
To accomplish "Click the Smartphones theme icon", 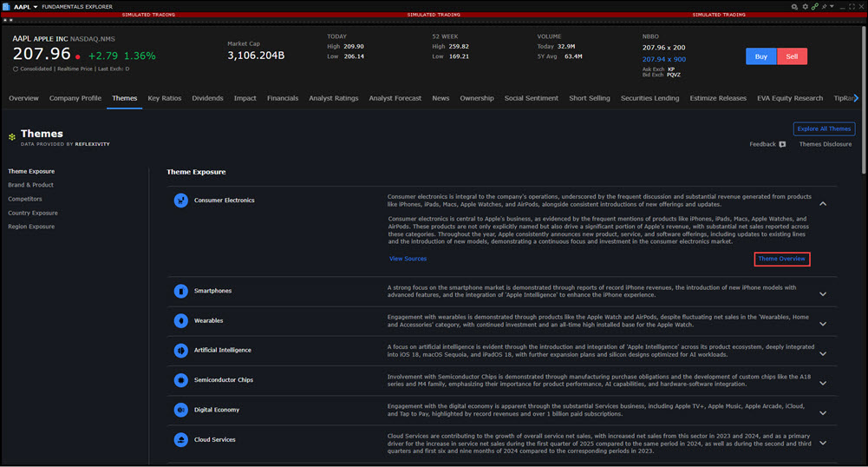I will [x=181, y=291].
